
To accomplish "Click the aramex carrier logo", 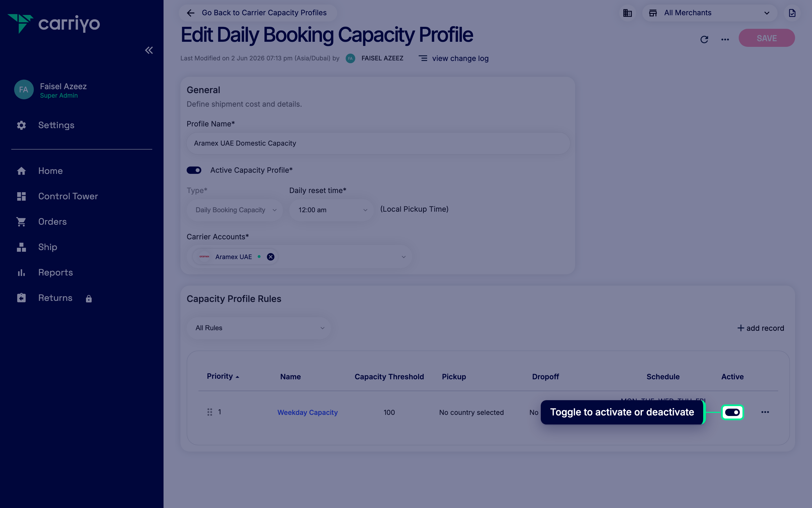I will tap(204, 257).
